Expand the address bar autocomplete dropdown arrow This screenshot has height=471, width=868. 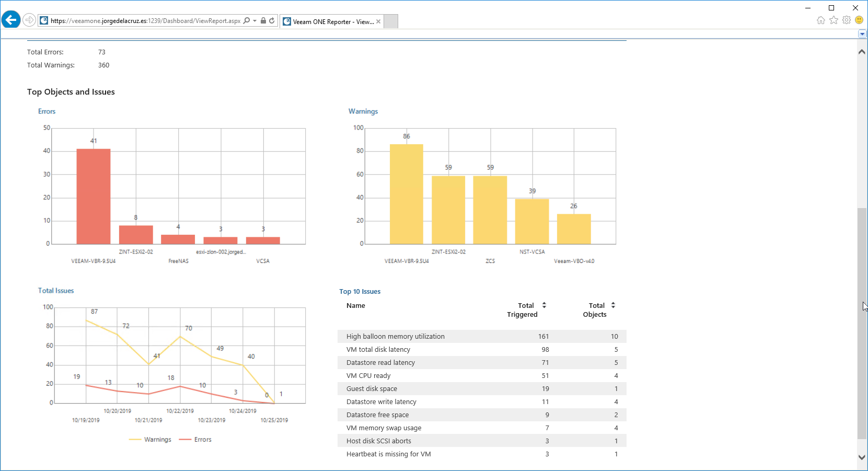tap(254, 21)
